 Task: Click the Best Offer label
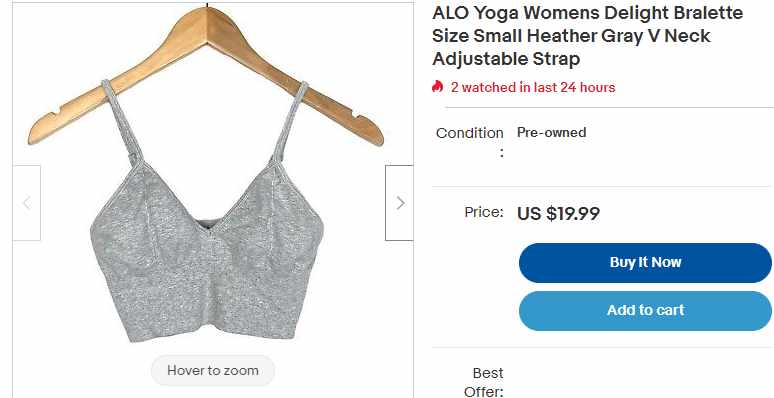(488, 382)
